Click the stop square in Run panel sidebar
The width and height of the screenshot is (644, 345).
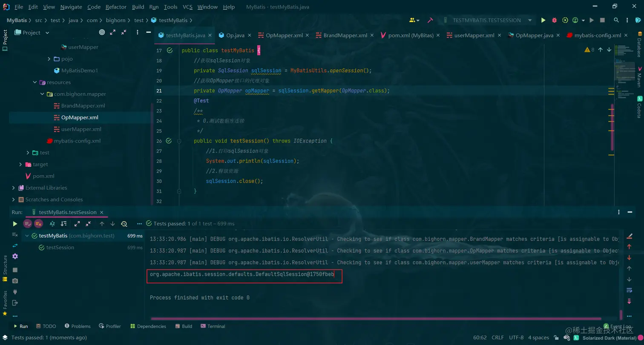[15, 270]
